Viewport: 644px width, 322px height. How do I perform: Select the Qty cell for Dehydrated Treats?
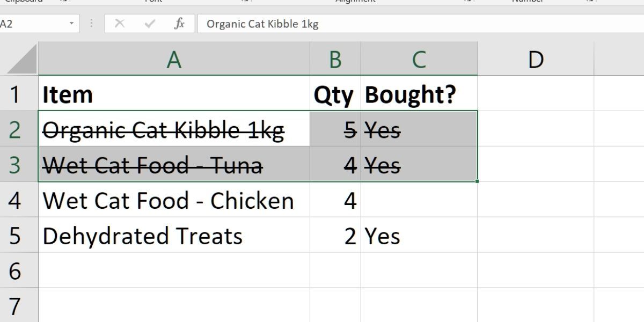pos(335,236)
